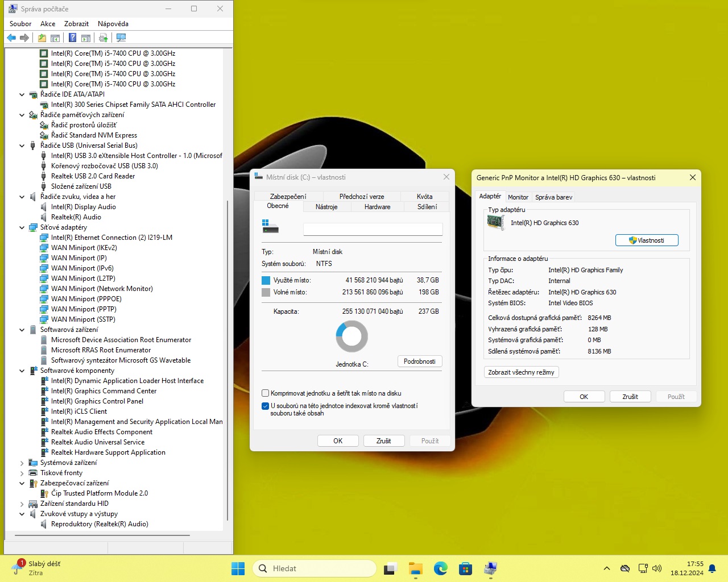
Task: Switch to Hardware tab in disk properties
Action: [x=378, y=207]
